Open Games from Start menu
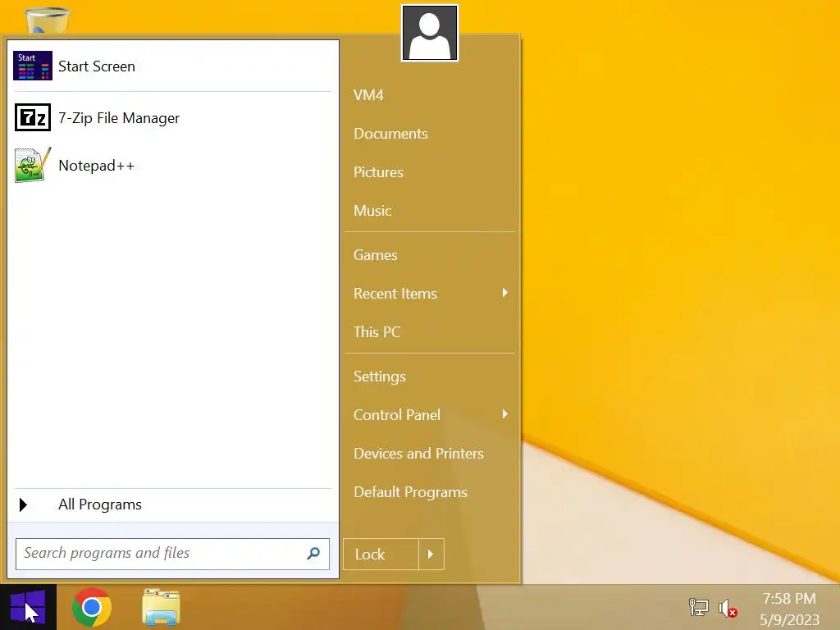840x630 pixels. click(x=375, y=255)
